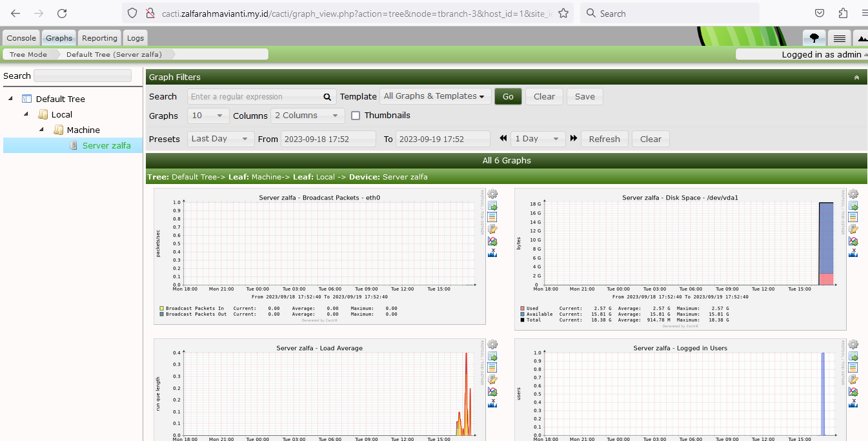868x441 pixels.
Task: Open gear icon beside Load Average graph
Action: tap(492, 344)
